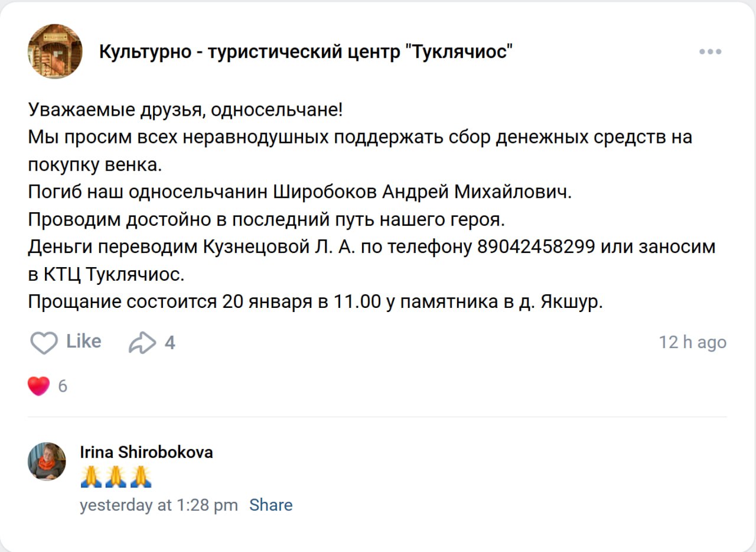Click the name Кузнецовой Л. А. in the post

click(278, 246)
